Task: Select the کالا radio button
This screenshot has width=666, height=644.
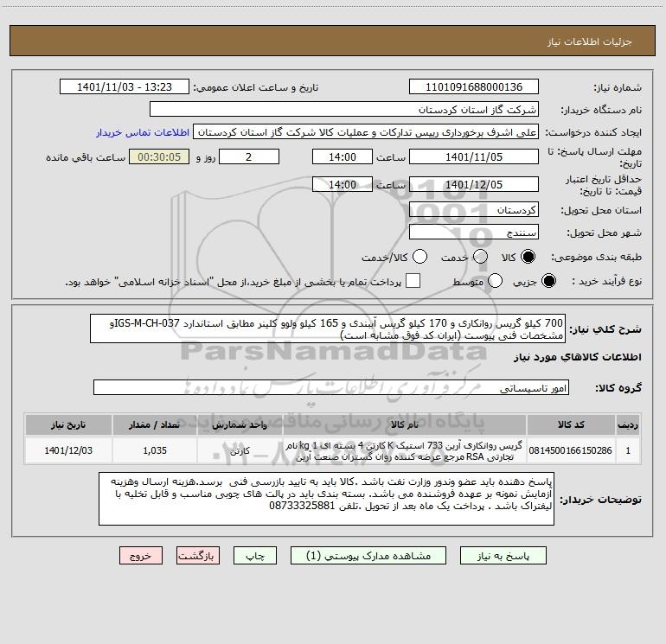Action: point(528,257)
